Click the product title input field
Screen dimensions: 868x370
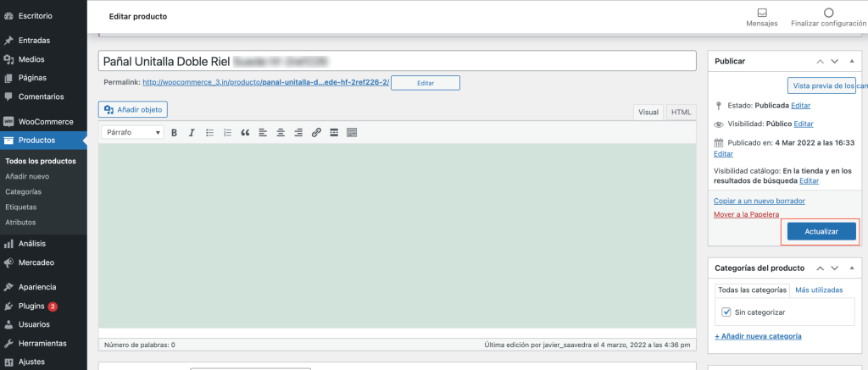click(x=397, y=61)
